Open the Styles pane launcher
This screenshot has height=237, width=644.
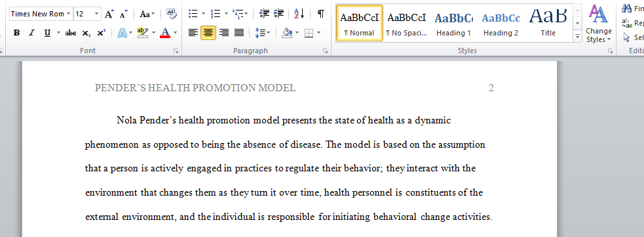[611, 51]
